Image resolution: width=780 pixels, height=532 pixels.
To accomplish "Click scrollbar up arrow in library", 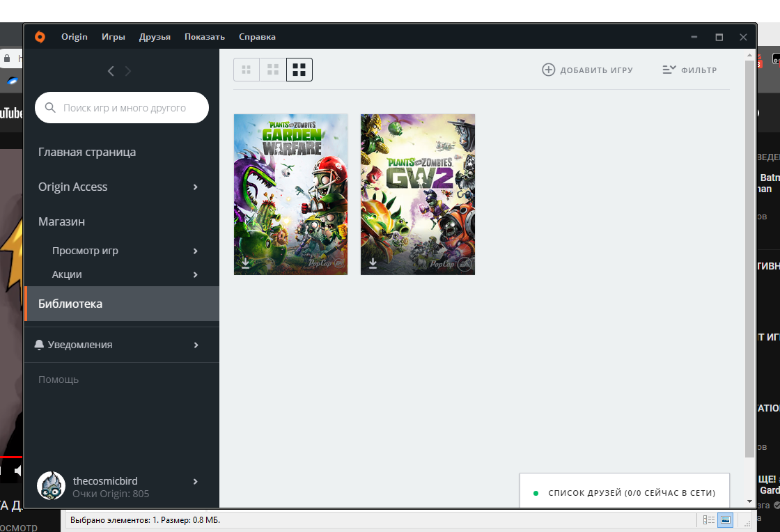I will coord(749,56).
